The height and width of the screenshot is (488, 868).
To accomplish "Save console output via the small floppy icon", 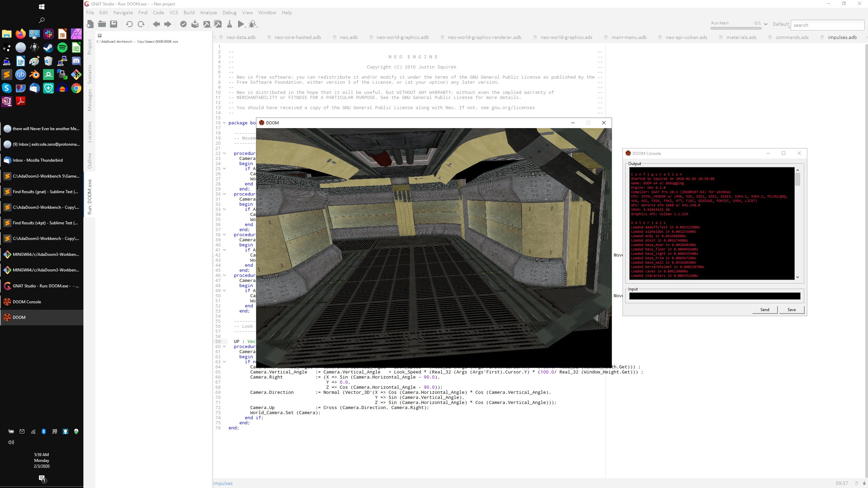I will (100, 35).
